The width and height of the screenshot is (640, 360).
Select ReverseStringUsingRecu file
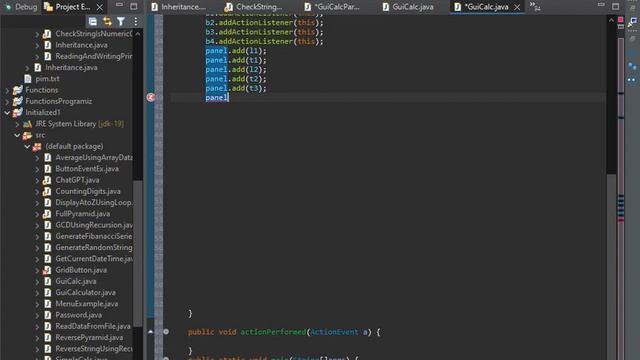[94, 349]
